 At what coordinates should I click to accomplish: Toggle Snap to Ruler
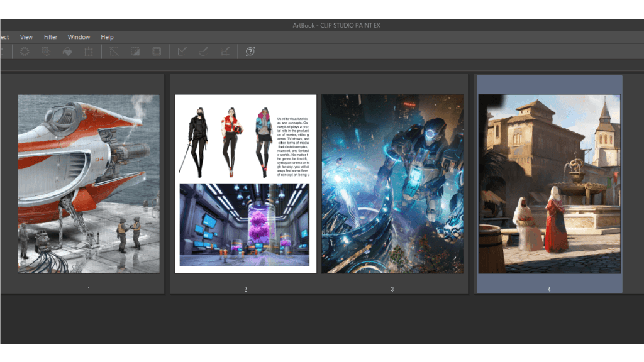182,52
